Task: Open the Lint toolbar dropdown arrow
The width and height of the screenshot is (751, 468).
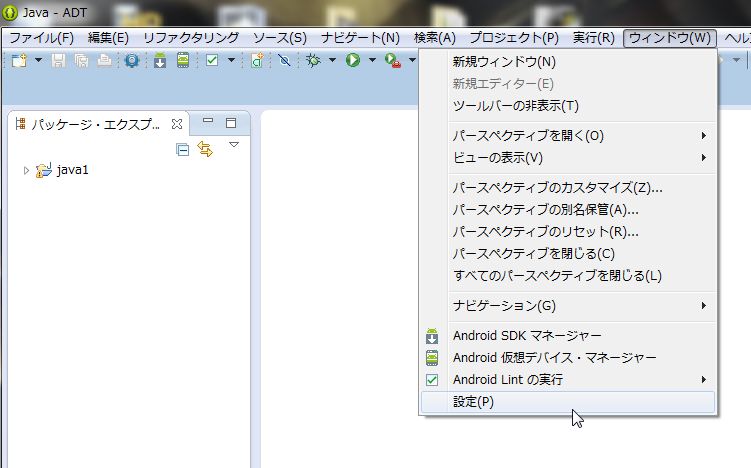Action: (231, 60)
